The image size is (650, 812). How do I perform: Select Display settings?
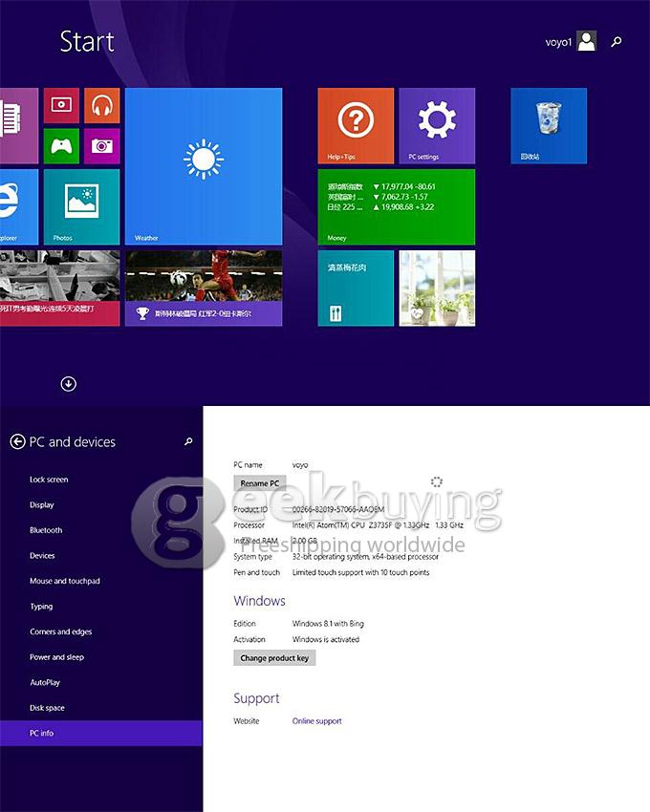click(x=42, y=505)
